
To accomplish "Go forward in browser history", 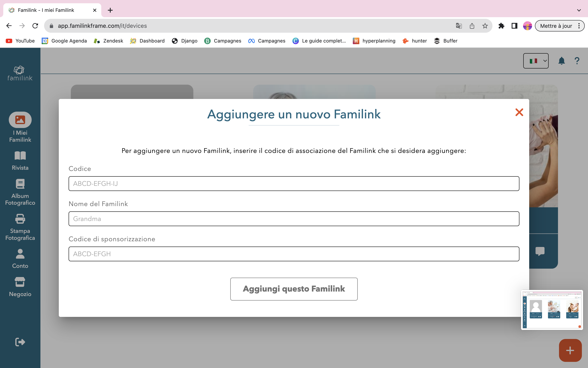I will (22, 26).
